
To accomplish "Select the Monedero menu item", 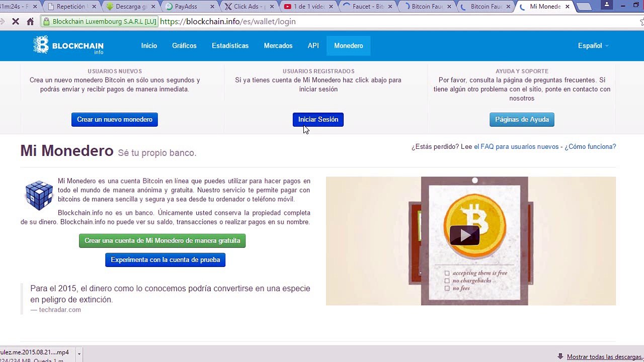I will click(x=348, y=46).
